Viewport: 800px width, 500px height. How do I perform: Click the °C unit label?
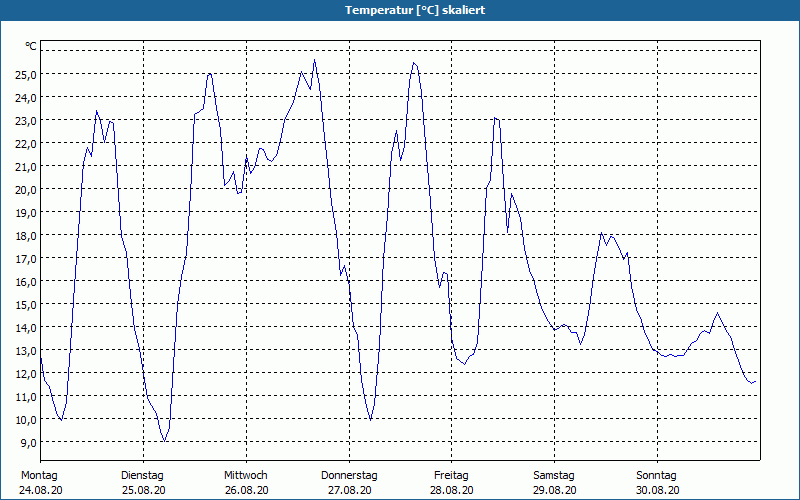[31, 46]
